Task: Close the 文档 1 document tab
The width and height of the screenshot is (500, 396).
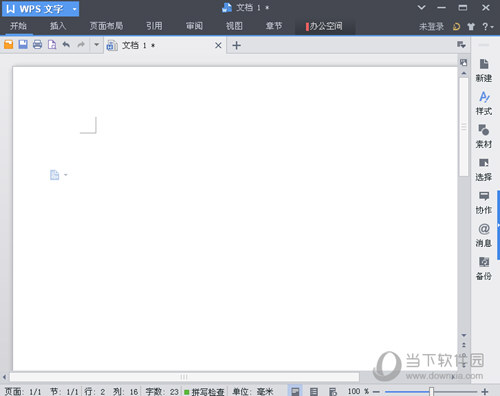Action: click(218, 45)
